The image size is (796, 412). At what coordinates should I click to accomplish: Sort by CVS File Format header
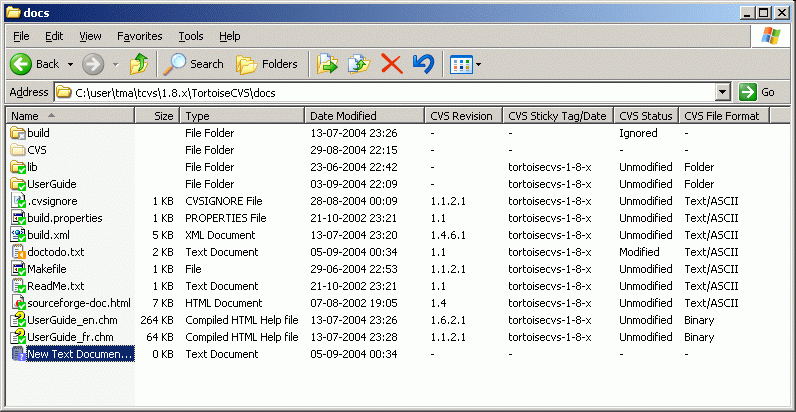(724, 116)
